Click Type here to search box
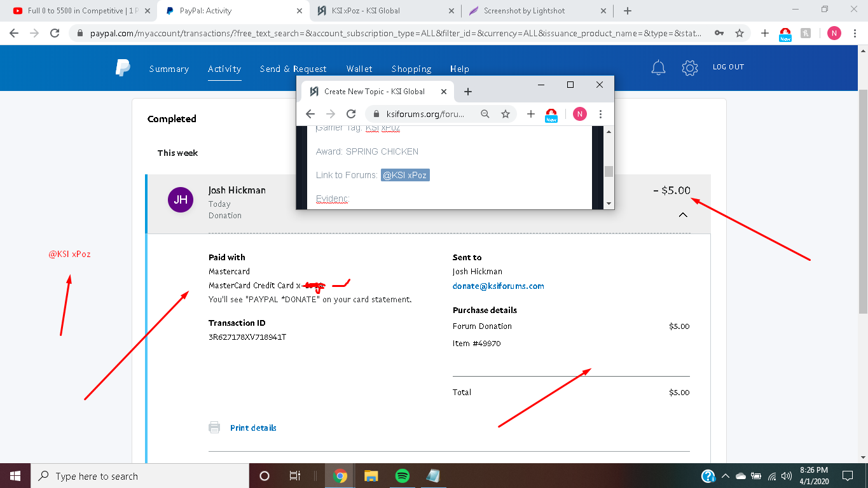This screenshot has width=868, height=488. pos(139,476)
